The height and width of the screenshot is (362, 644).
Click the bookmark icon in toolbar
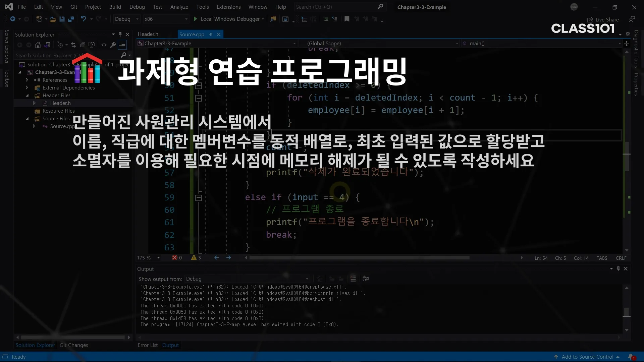click(347, 19)
